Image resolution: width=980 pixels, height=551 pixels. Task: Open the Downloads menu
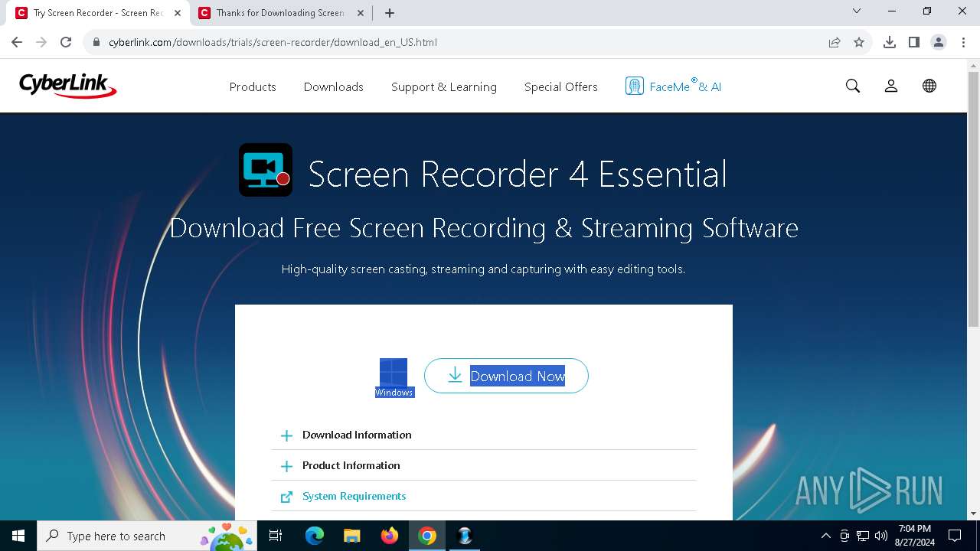pos(334,87)
